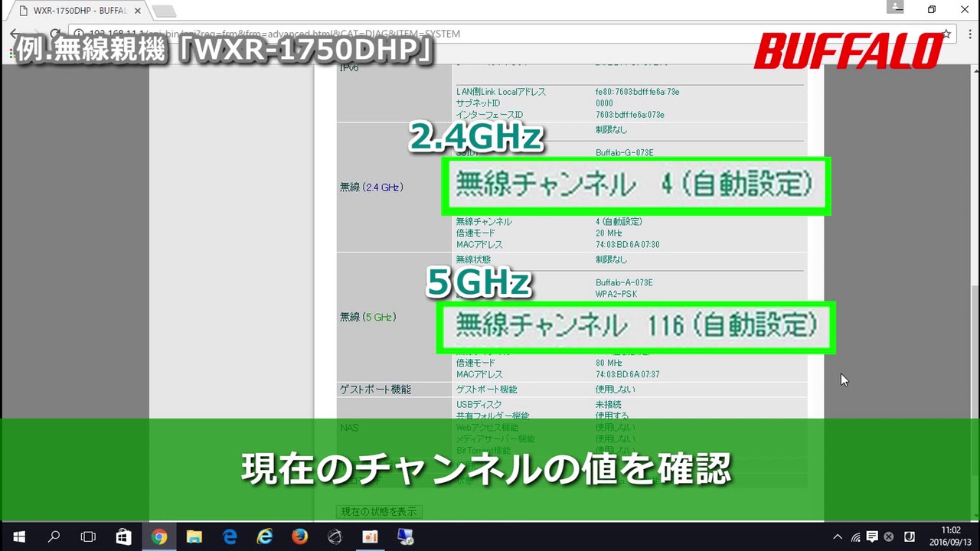980x551 pixels.
Task: Open the computer monitor app in taskbar
Action: click(406, 536)
